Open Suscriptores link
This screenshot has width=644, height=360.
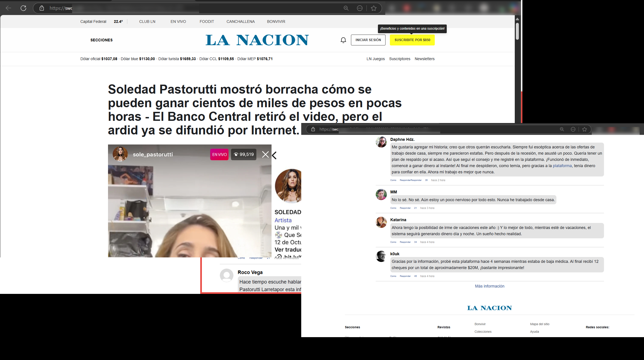coord(400,59)
